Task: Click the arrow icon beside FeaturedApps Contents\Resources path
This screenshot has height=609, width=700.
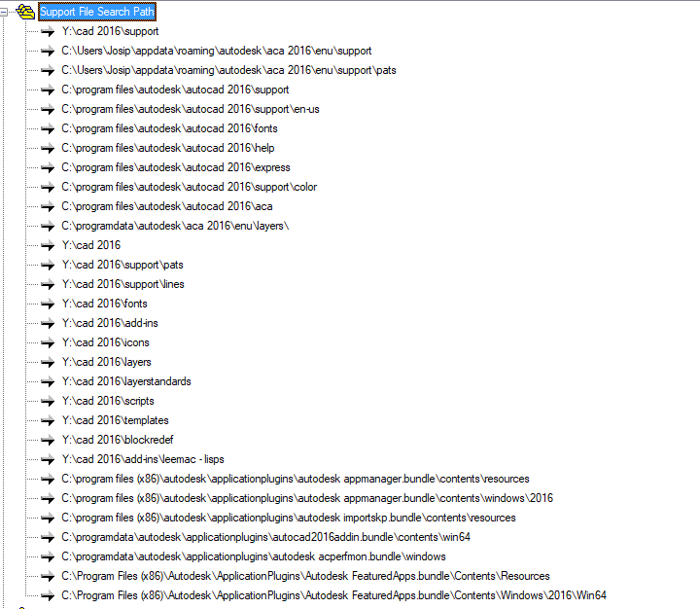Action: pyautogui.click(x=48, y=576)
